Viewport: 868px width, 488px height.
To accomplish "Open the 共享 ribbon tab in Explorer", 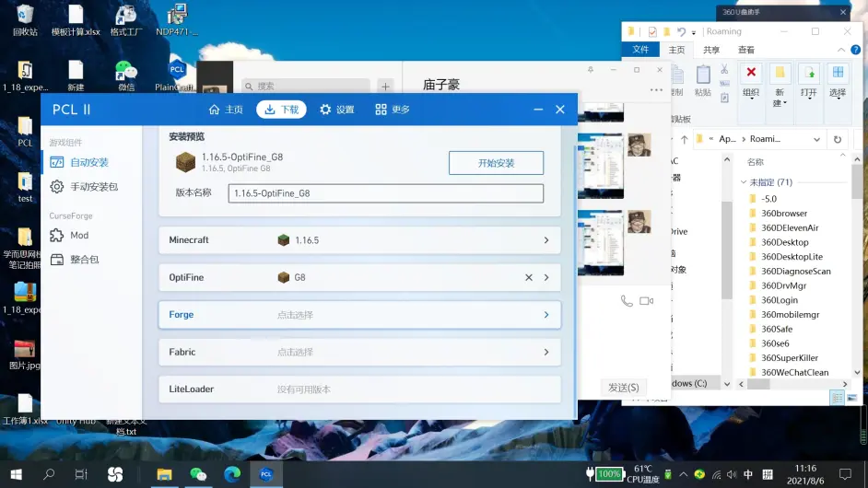I will pyautogui.click(x=711, y=50).
